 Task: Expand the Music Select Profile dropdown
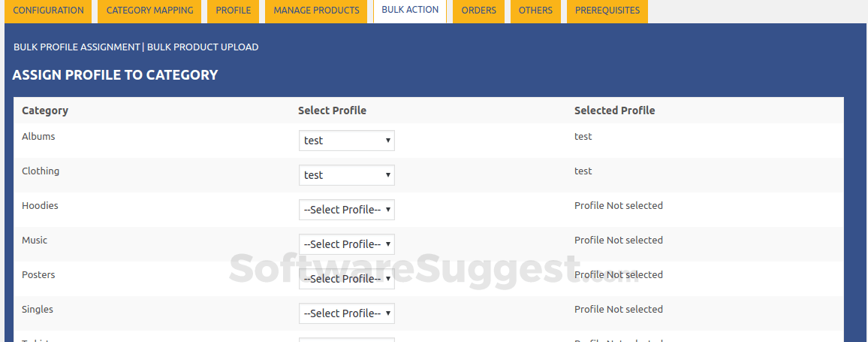click(x=347, y=244)
